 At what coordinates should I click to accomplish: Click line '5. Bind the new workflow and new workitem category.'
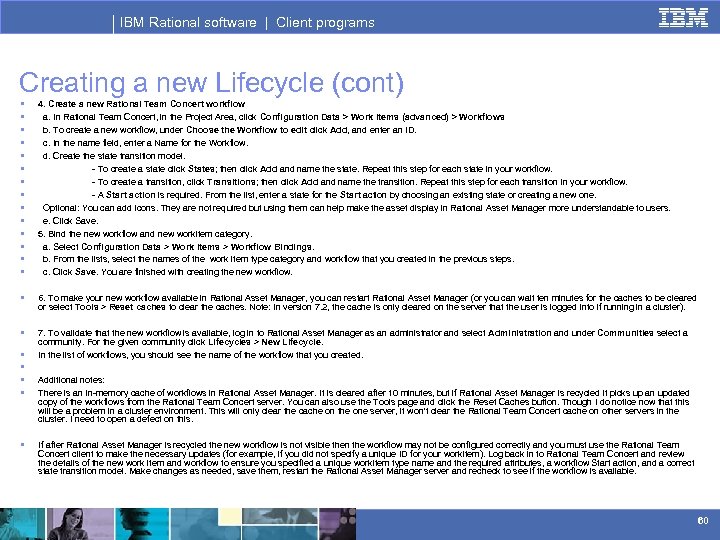[x=145, y=234]
